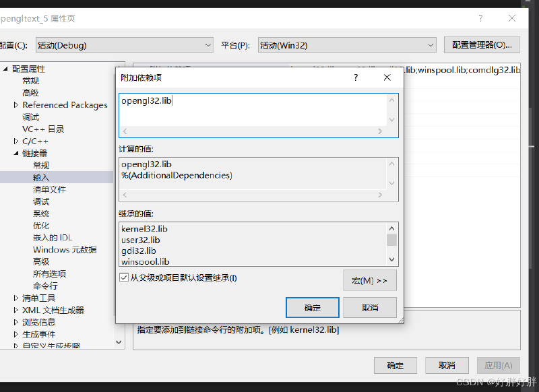539x392 pixels.
Task: Click the left arrow of the edit box horizontal scrollbar
Action: (125, 131)
